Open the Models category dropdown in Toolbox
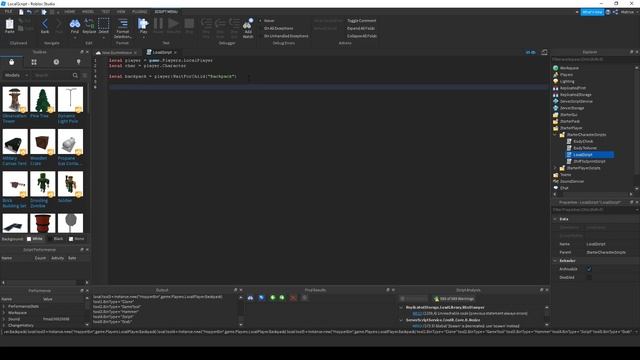 tap(16, 76)
